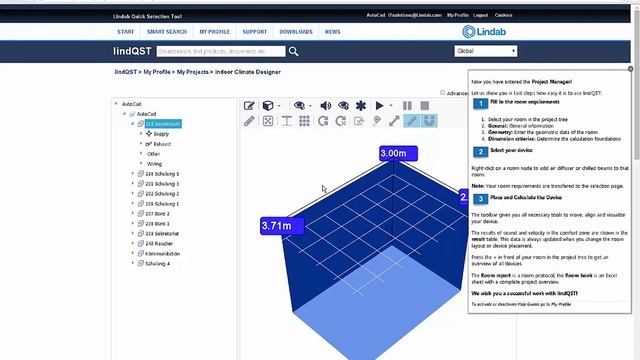Open the DOWNLOADS menu item
The image size is (640, 360).
coord(296,32)
